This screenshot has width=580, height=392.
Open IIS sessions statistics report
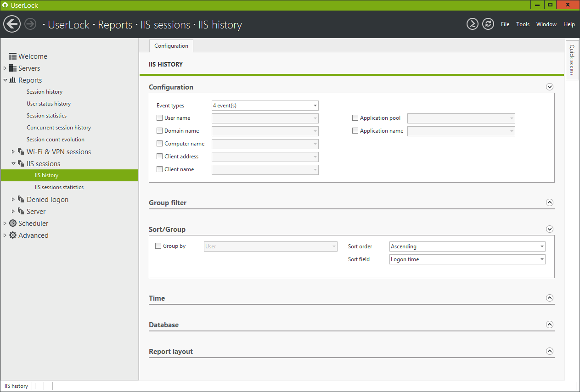tap(59, 187)
